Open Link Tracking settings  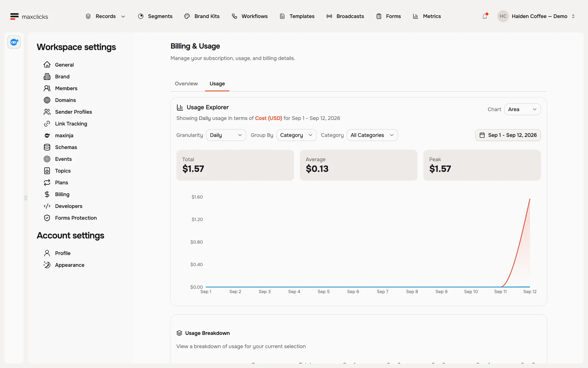71,124
